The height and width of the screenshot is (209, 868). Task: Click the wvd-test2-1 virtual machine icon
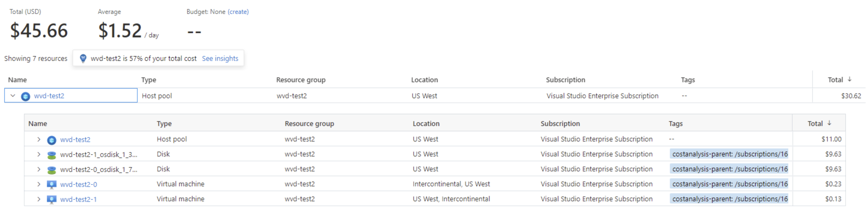point(51,199)
